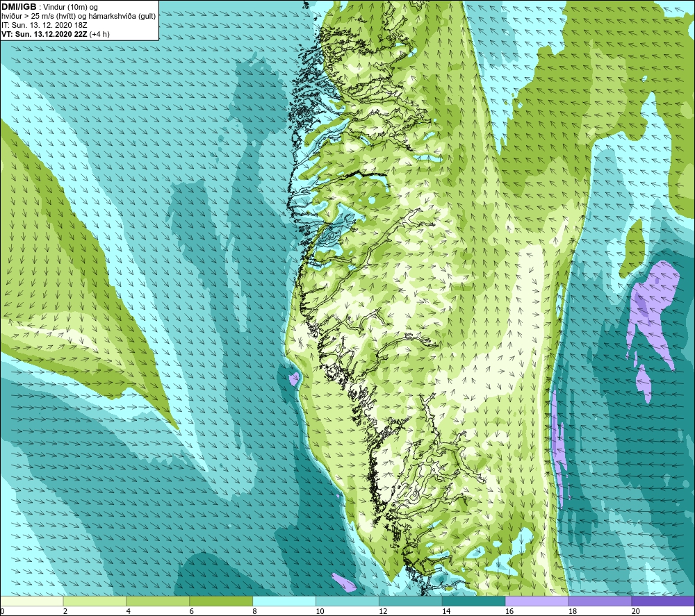Click the legend value '14'
The height and width of the screenshot is (616, 695).
446,611
